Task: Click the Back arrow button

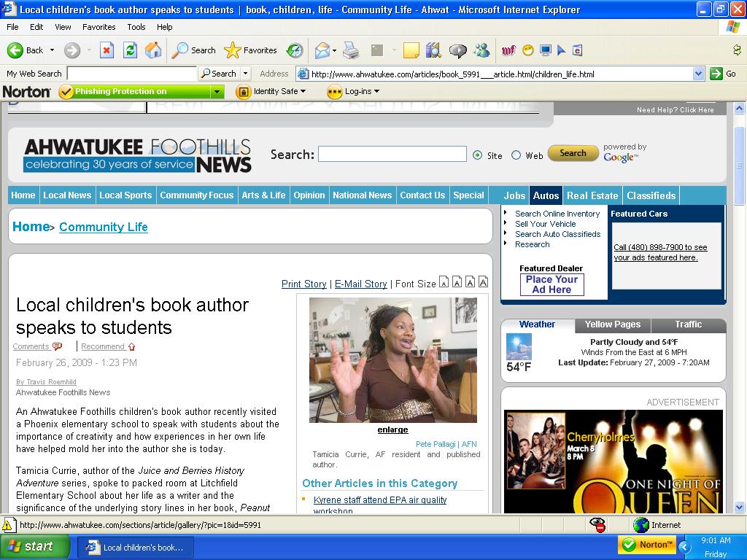Action: coord(26,50)
